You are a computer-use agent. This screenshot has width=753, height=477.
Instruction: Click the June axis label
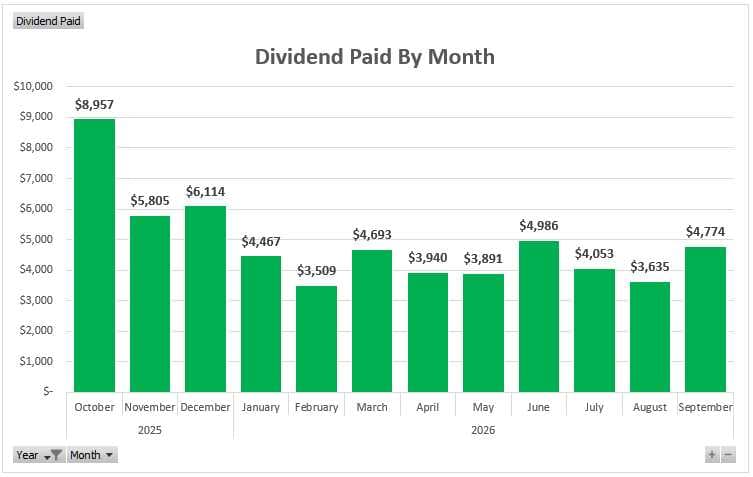[539, 407]
